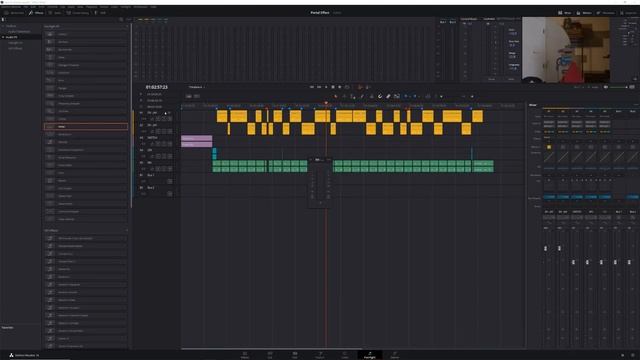This screenshot has height=360, width=640.
Task: Mute the Bus 1 track
Action: tap(170, 181)
